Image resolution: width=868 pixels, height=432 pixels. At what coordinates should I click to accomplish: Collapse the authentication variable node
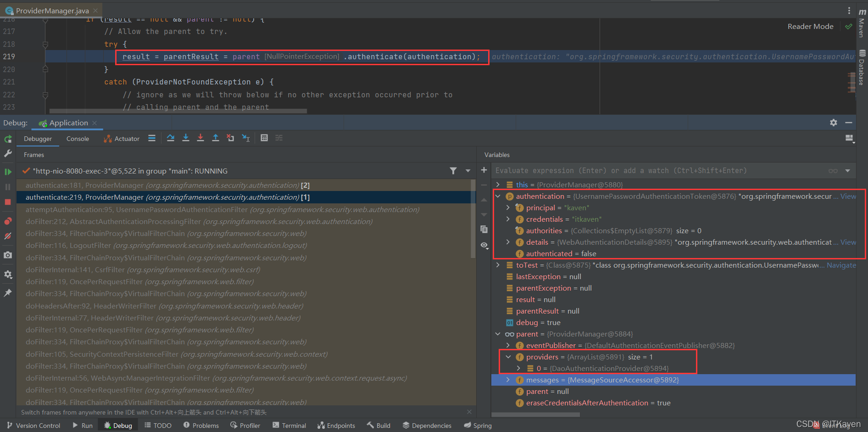pyautogui.click(x=498, y=196)
